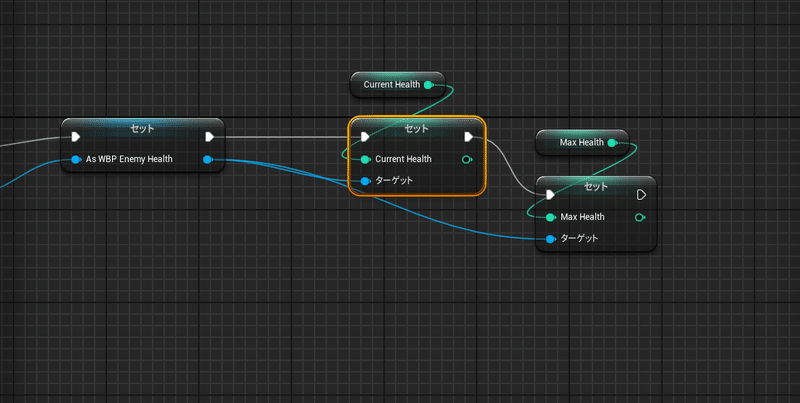The width and height of the screenshot is (800, 403).
Task: Click exec output pin of As WBP Enemy Health Set node
Action: 209,137
